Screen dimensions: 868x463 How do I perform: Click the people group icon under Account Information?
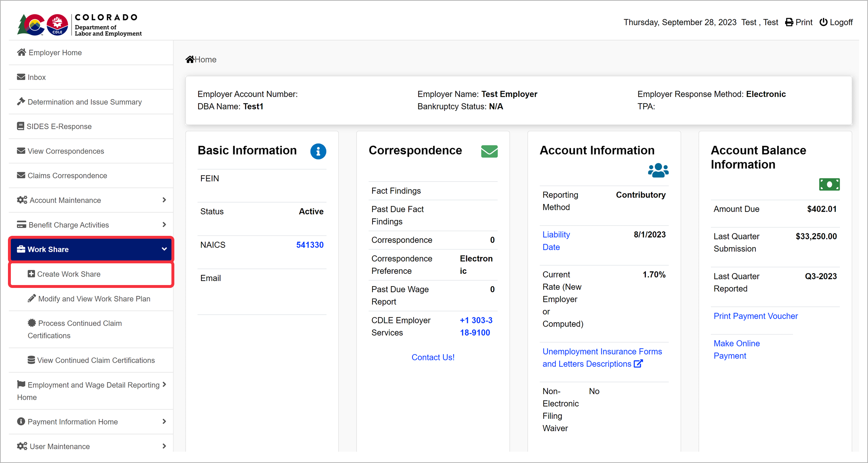tap(658, 170)
